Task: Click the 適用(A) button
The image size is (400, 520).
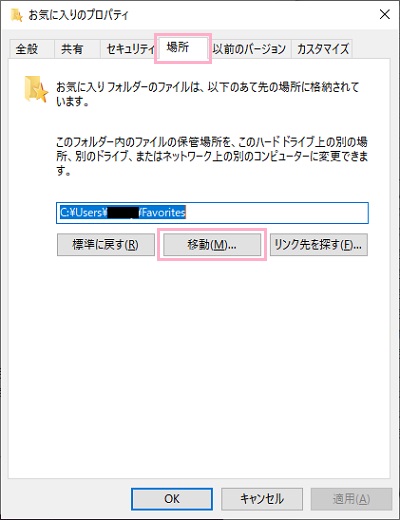Action: click(x=351, y=499)
